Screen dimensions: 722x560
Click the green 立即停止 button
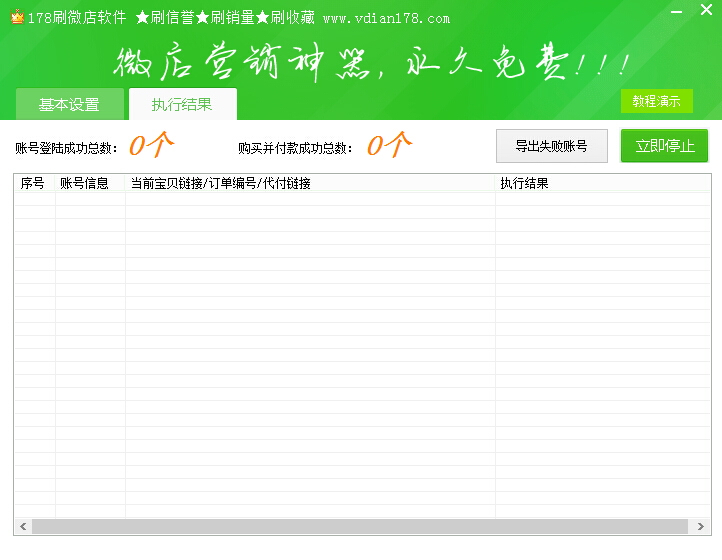pyautogui.click(x=664, y=146)
